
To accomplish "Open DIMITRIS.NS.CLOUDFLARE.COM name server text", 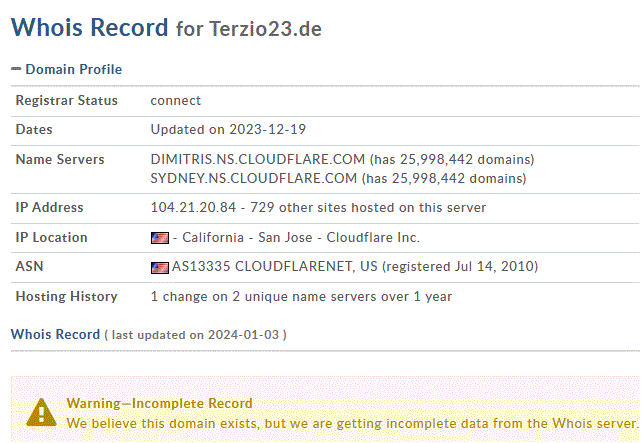I will 258,159.
